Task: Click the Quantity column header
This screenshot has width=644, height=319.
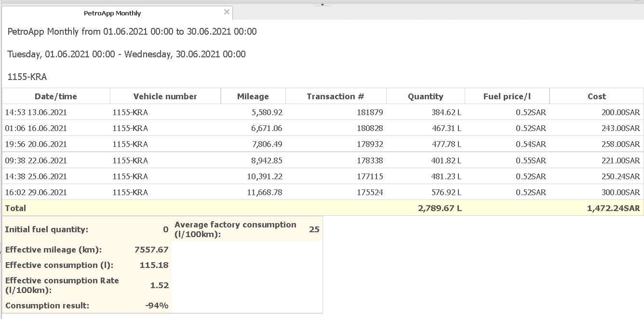Action: (x=425, y=96)
